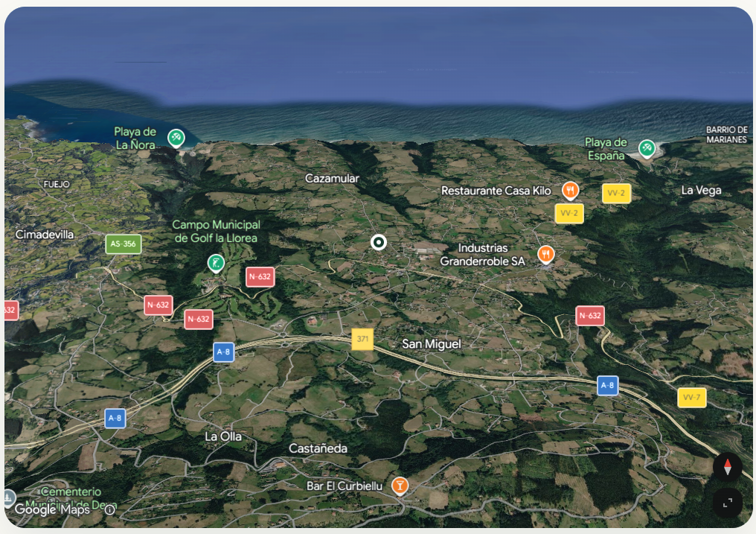Click the VV-2 shield near La Vega
The image size is (756, 534).
tap(616, 194)
